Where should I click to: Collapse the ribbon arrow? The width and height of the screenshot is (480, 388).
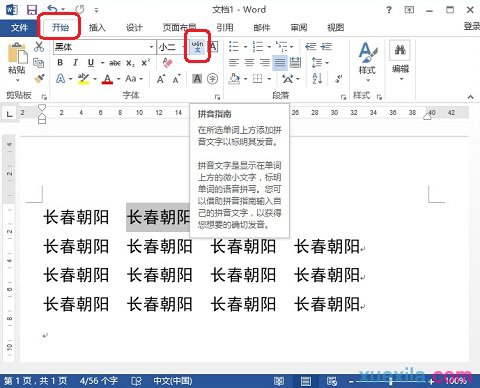point(470,97)
